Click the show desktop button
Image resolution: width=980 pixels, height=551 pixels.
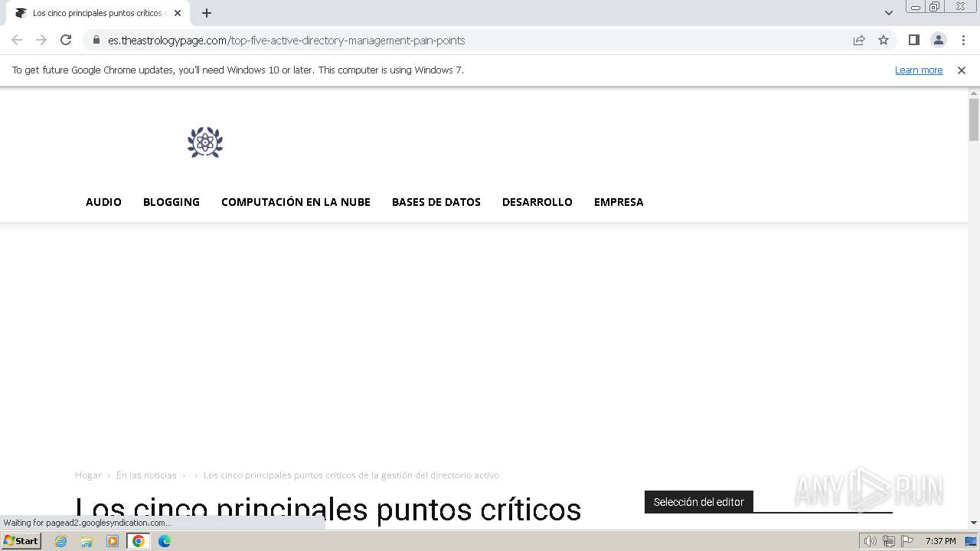click(972, 541)
